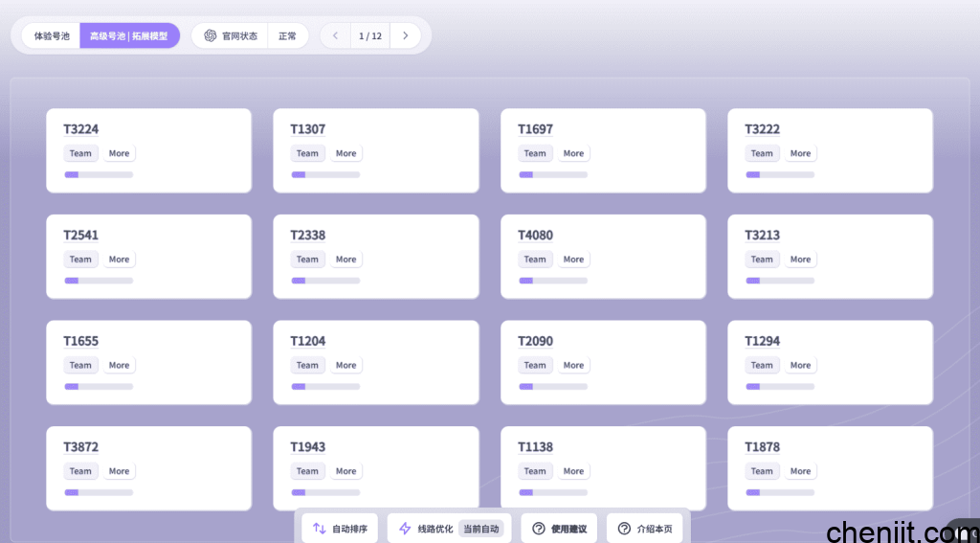Click the usage progress bar on T1655
The height and width of the screenshot is (543, 980).
(x=99, y=386)
